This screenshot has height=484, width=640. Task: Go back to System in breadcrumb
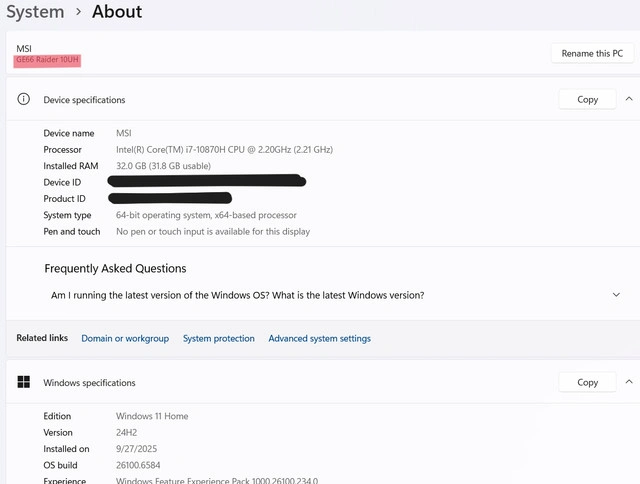click(34, 12)
